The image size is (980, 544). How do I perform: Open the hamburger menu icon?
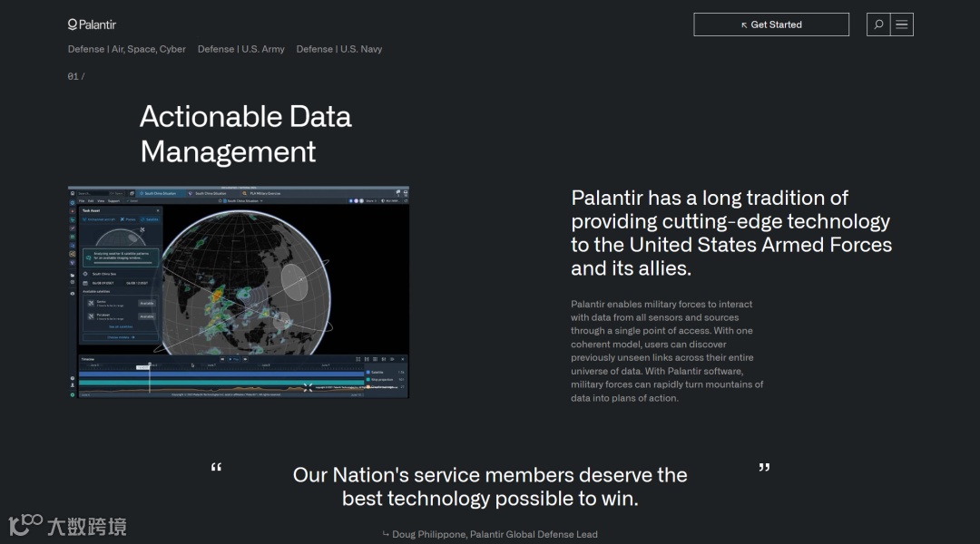(x=902, y=24)
